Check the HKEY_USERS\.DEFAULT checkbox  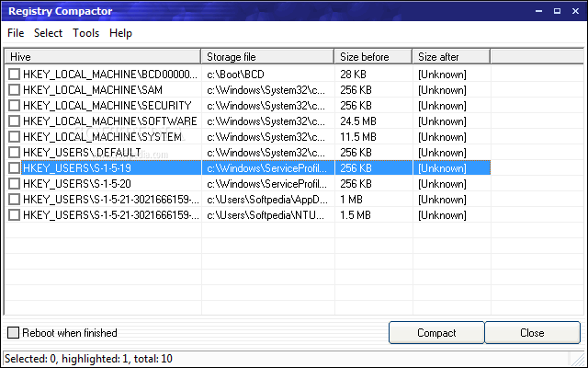[x=15, y=153]
